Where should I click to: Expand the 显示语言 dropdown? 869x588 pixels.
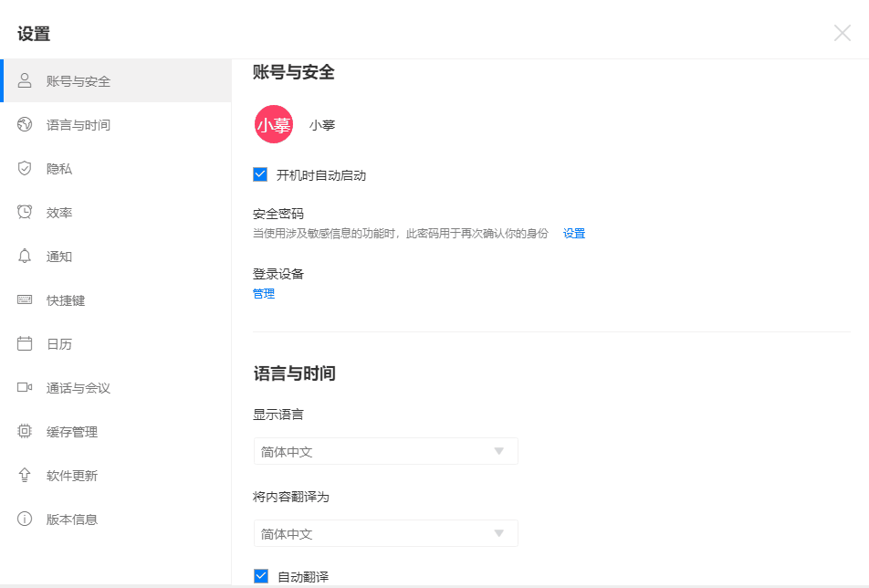coord(385,451)
